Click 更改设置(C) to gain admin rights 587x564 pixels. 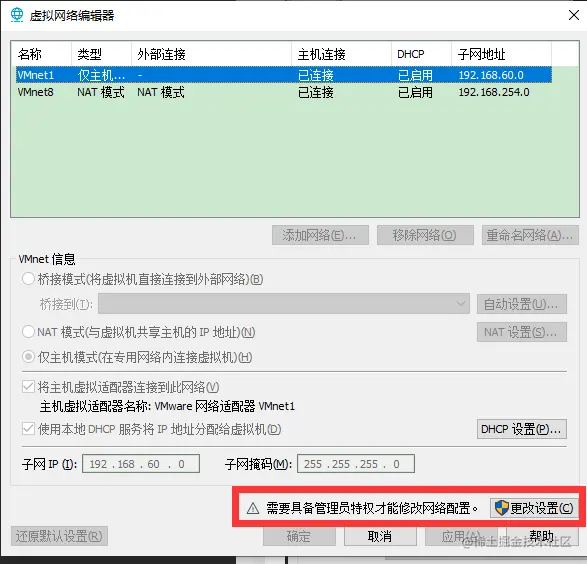534,508
